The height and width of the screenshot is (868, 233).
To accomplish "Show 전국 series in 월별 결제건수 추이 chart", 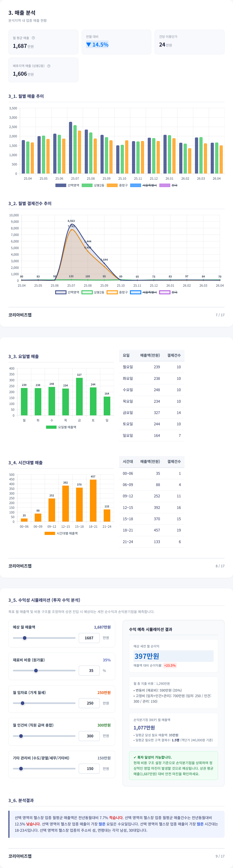I will (x=168, y=292).
